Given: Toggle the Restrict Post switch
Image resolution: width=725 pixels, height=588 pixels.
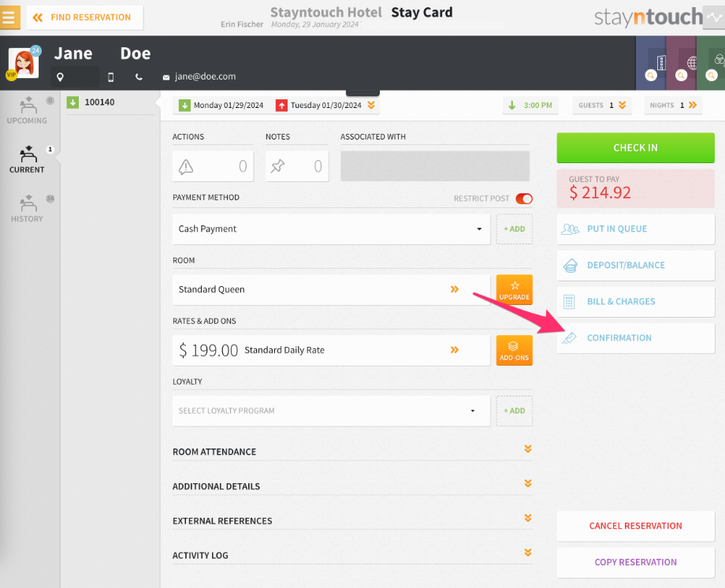Looking at the screenshot, I should [524, 199].
